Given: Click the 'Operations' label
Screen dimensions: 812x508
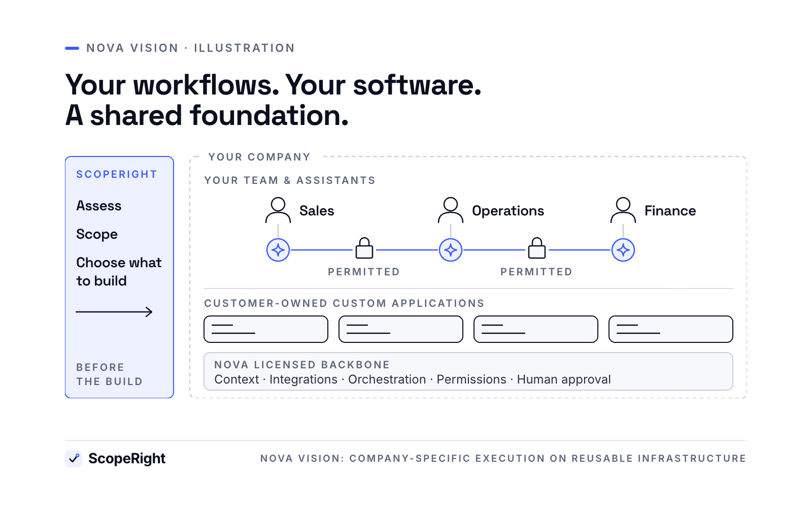Looking at the screenshot, I should 508,211.
